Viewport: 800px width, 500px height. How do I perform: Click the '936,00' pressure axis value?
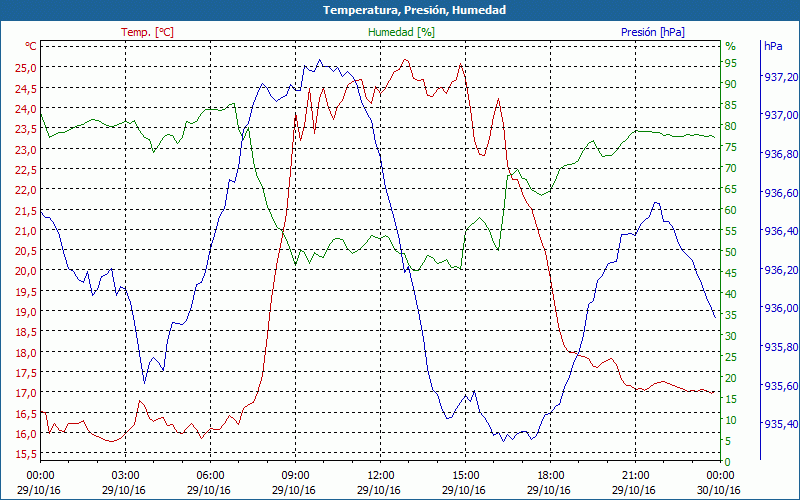[781, 308]
